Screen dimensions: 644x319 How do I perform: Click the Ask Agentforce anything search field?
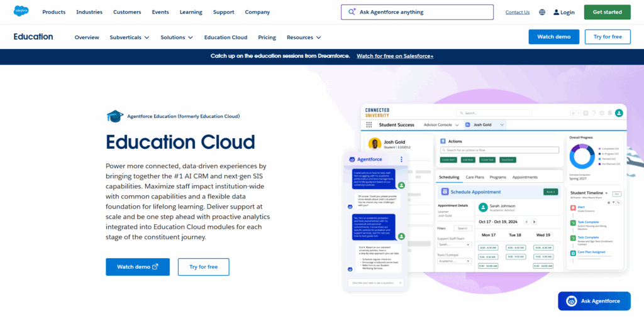pos(418,13)
